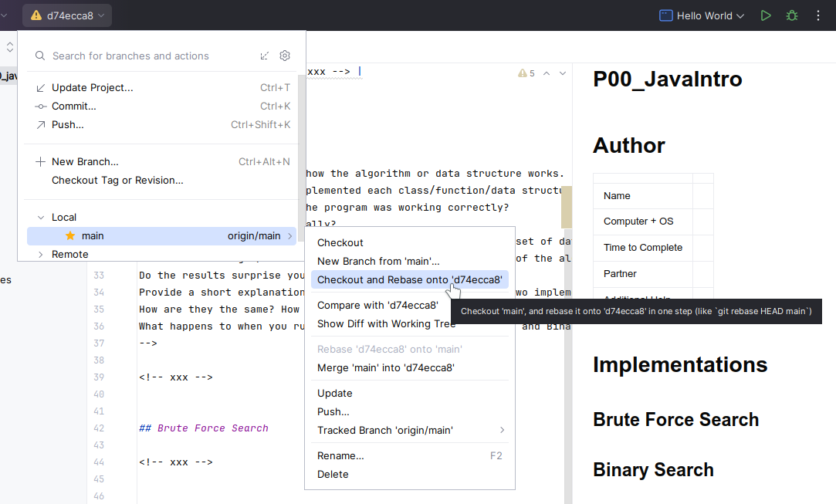Viewport: 836px width, 504px height.
Task: Select the main branch with star
Action: 93,236
